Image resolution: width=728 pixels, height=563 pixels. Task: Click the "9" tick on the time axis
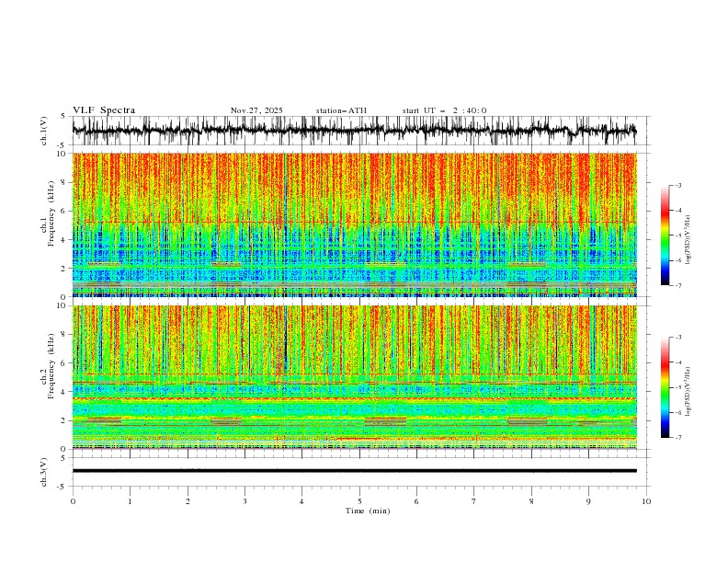[x=588, y=501]
